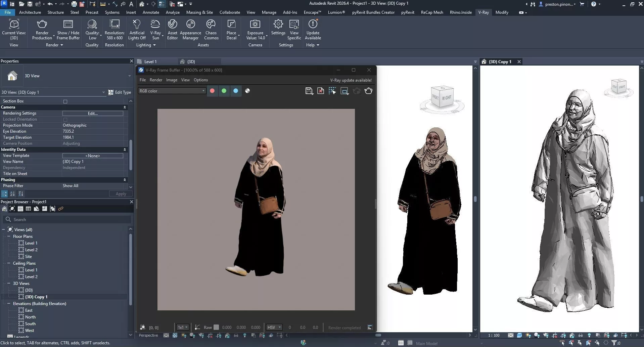Click the Frame Buffer history panel icon
644x347 pixels.
point(370,327)
